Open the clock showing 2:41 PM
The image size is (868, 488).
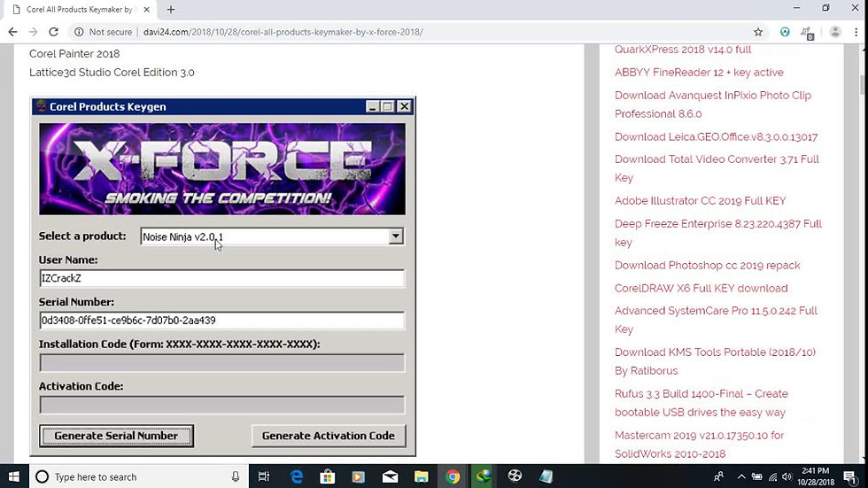click(x=816, y=476)
